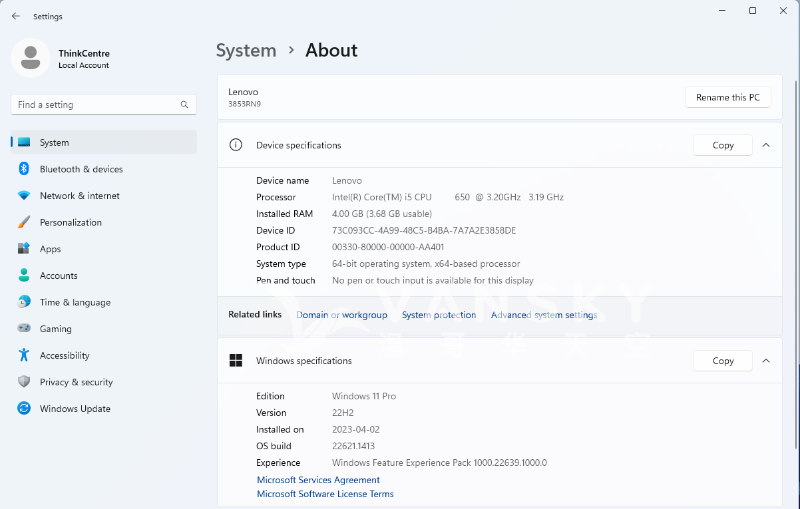Screen dimensions: 800x509
Task: Open Advanced system settings link
Action: coord(544,315)
